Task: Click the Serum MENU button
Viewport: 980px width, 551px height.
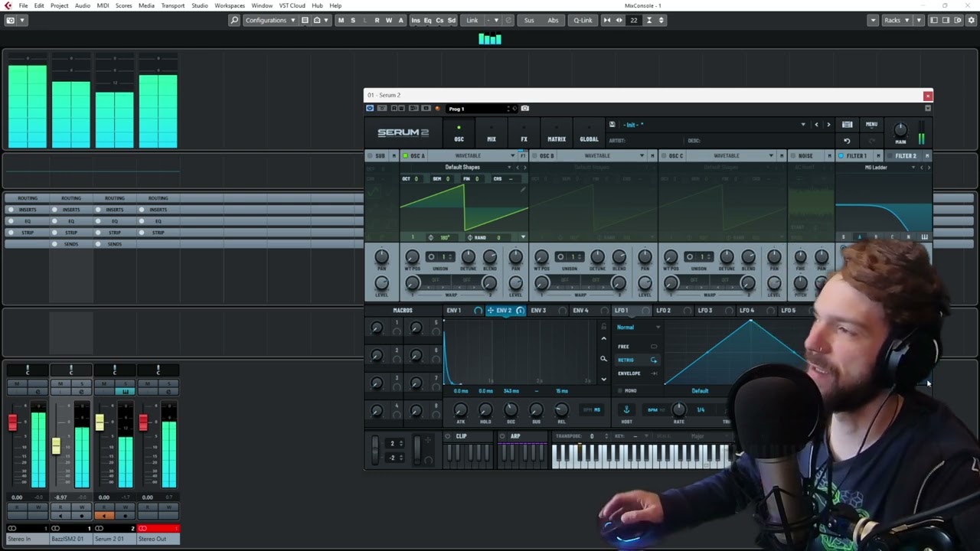Action: pyautogui.click(x=871, y=124)
